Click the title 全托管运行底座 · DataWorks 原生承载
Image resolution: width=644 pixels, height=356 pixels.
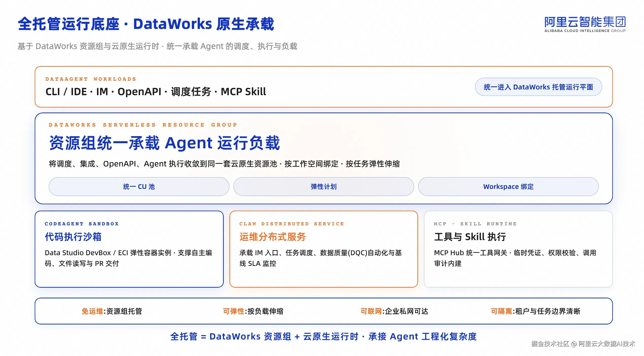click(x=146, y=24)
